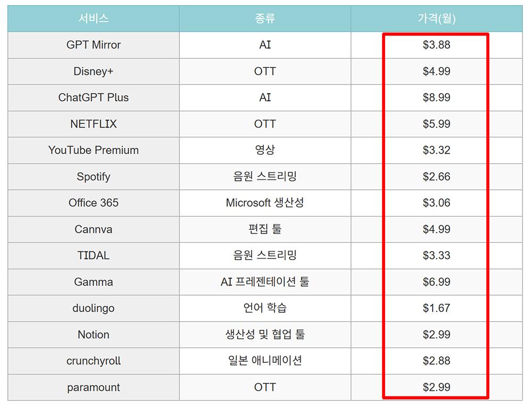Select the Spotify service cell
This screenshot has width=532, height=408.
(x=94, y=177)
